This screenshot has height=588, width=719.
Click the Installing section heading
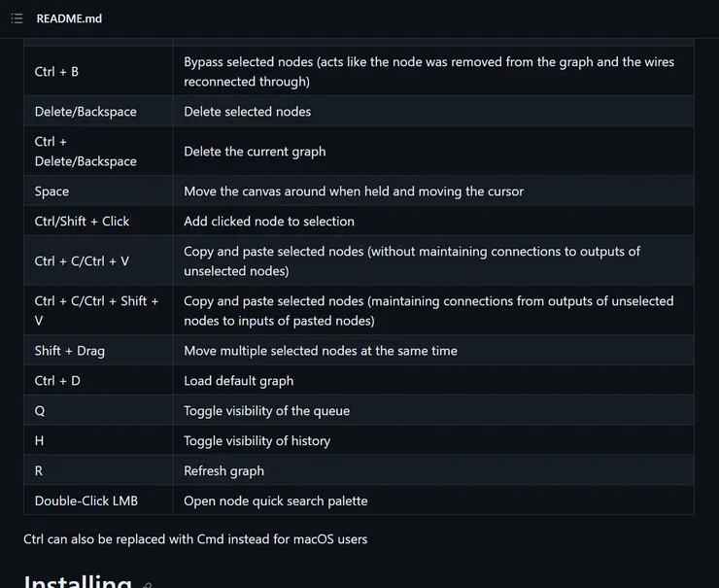(x=78, y=581)
